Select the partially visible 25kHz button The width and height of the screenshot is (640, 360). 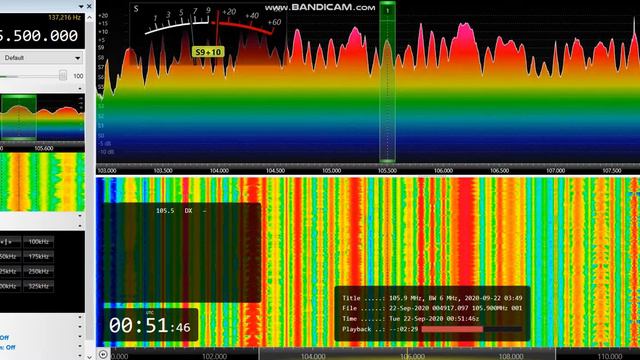tap(9, 271)
